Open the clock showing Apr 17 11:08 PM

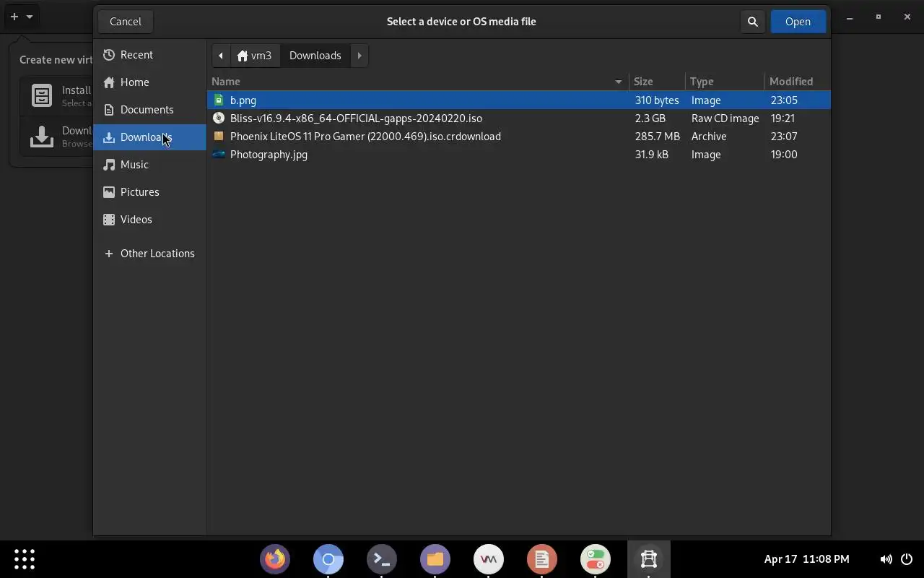click(x=806, y=559)
